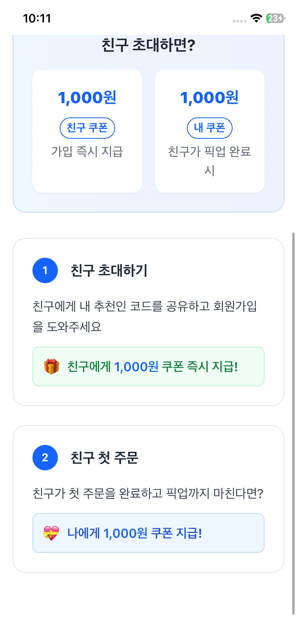
Task: Select the 친구 초대하기 step heading
Action: (x=109, y=270)
